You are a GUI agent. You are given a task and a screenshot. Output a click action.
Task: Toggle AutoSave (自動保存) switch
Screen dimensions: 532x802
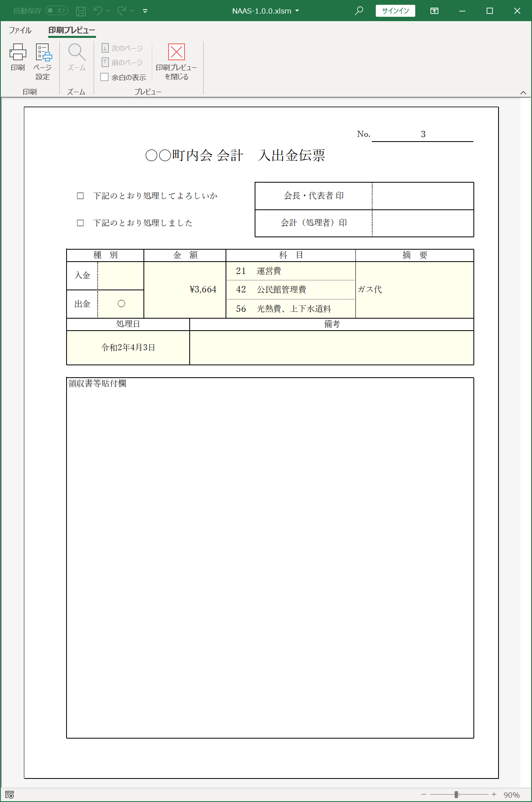tap(57, 11)
